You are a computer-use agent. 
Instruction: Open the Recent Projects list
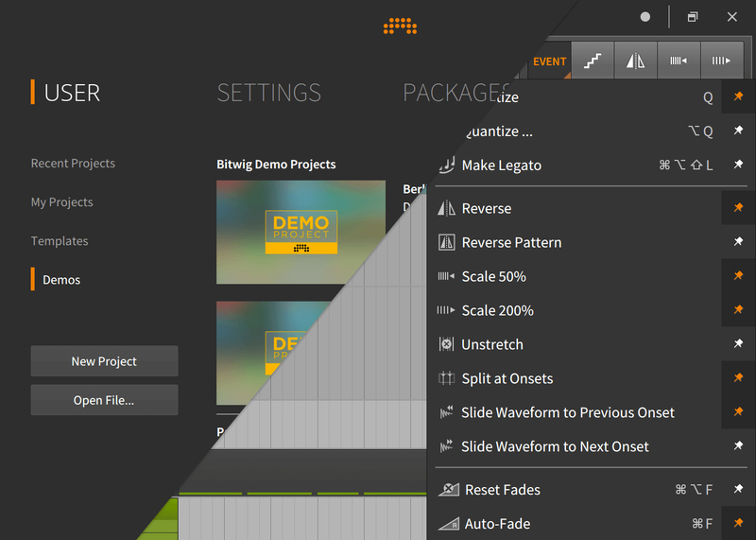pos(73,164)
